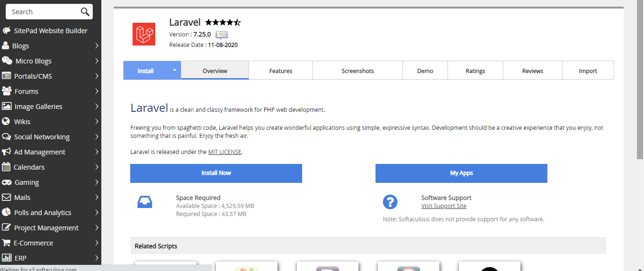Click the Social Networking sidebar label

click(42, 137)
